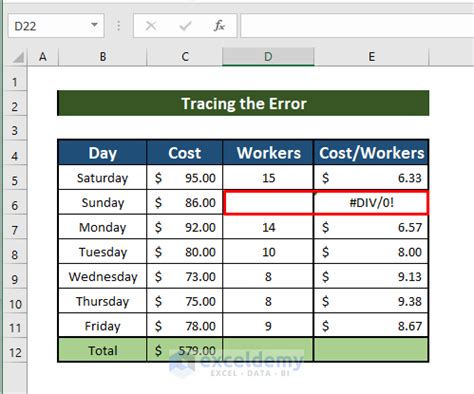474x394 pixels.
Task: Select the Cost/Workers cell 6.57
Action: 371,227
